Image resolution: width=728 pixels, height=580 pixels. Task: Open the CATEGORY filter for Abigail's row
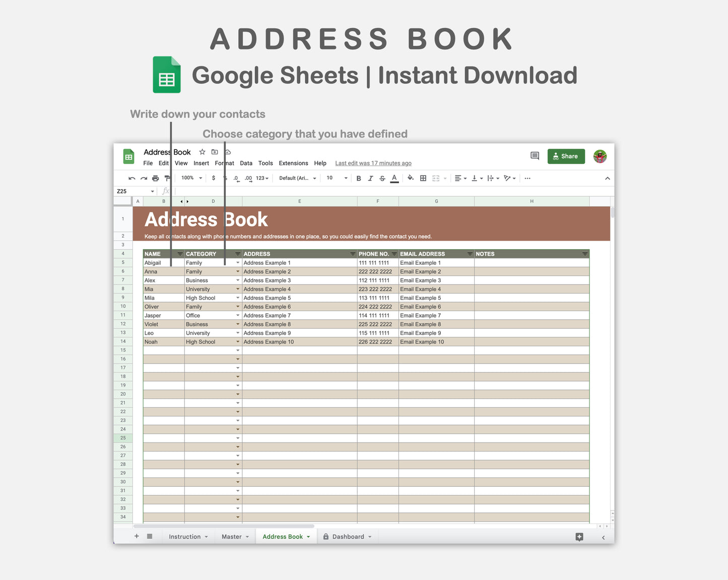click(x=237, y=262)
